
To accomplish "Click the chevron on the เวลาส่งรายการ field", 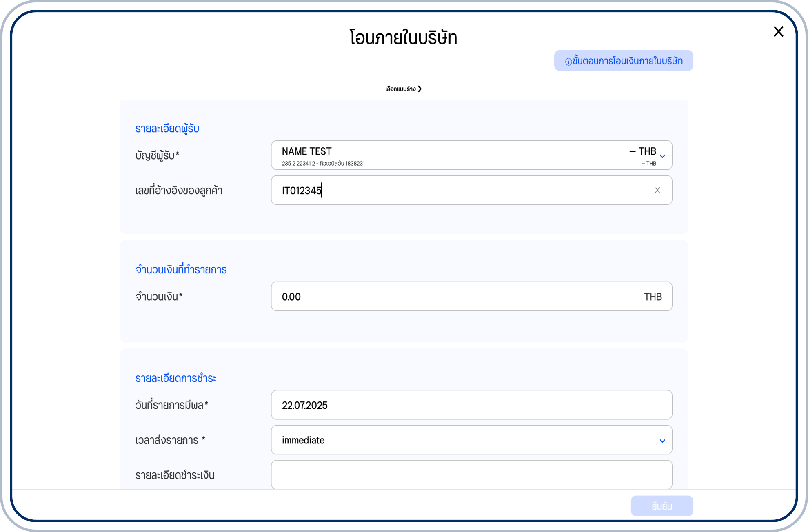I will coord(662,440).
